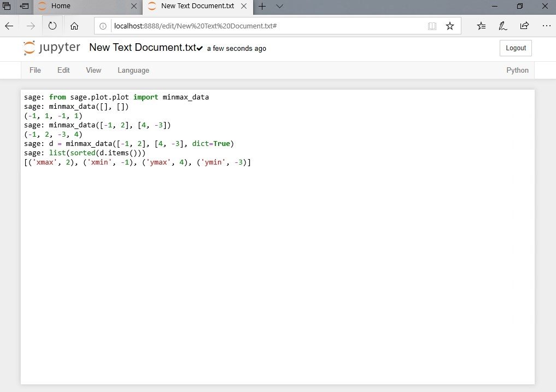Open the Language menu
556x392 pixels.
[x=133, y=70]
